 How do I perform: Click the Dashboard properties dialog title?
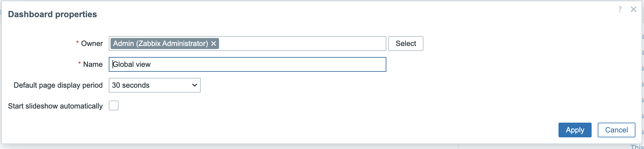(52, 14)
